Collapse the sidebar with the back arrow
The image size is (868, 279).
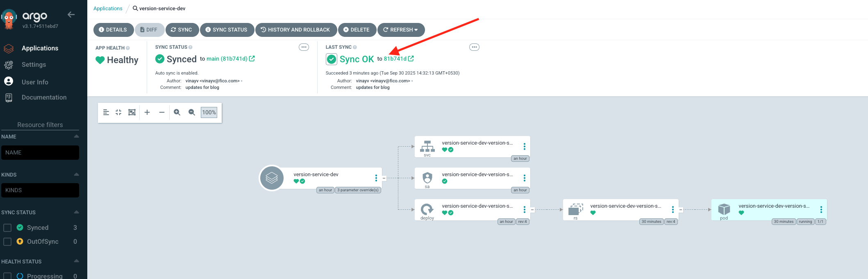click(x=71, y=15)
